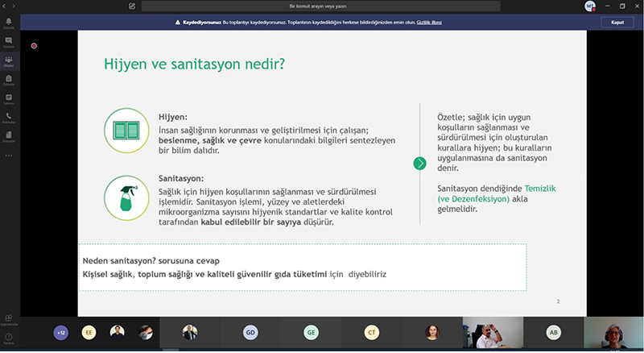
Task: Open Uygulamalar apps icon in sidebar
Action: (9, 319)
